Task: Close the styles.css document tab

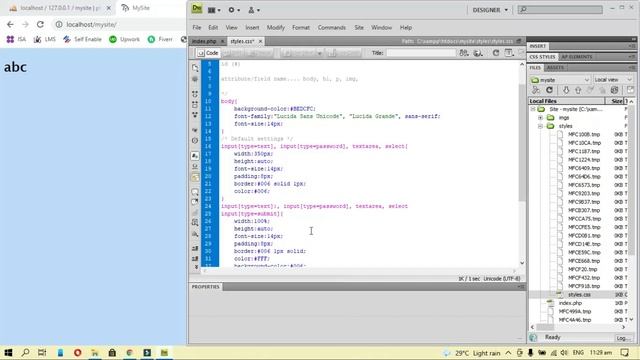Action: 260,41
